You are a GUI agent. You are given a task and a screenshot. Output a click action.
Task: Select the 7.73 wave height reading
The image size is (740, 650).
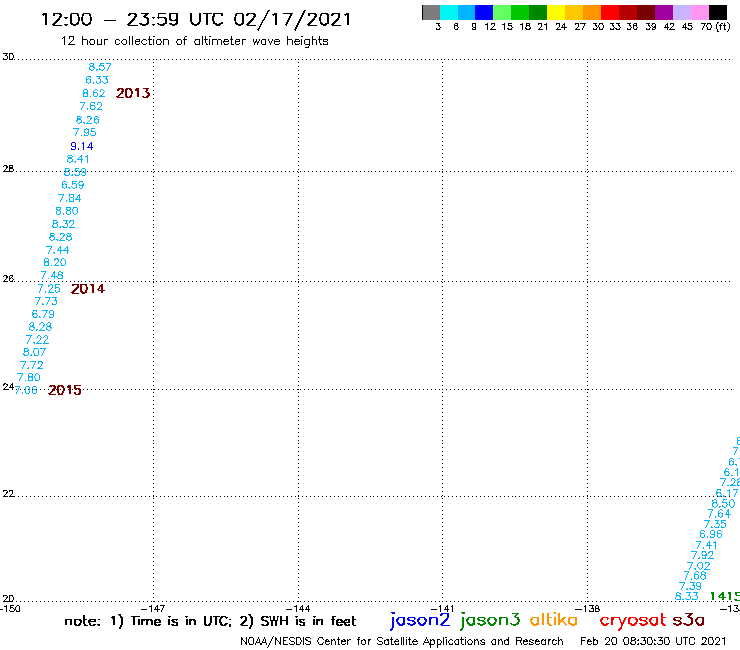pos(46,301)
